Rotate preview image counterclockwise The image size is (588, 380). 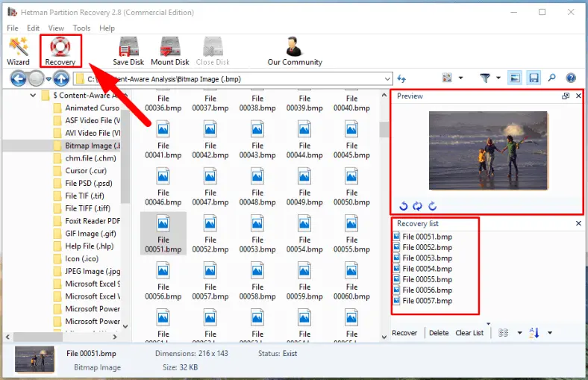[x=404, y=206]
